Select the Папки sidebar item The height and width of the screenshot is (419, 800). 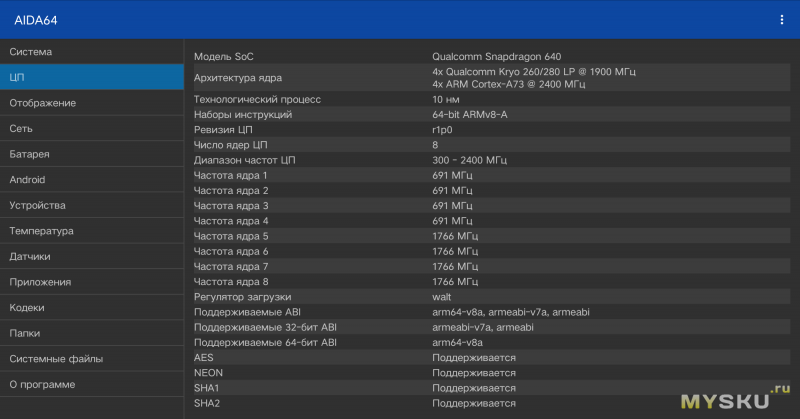(92, 333)
